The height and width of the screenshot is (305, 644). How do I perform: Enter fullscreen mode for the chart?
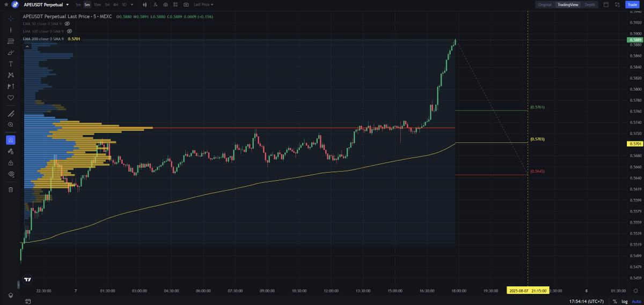point(617,4)
